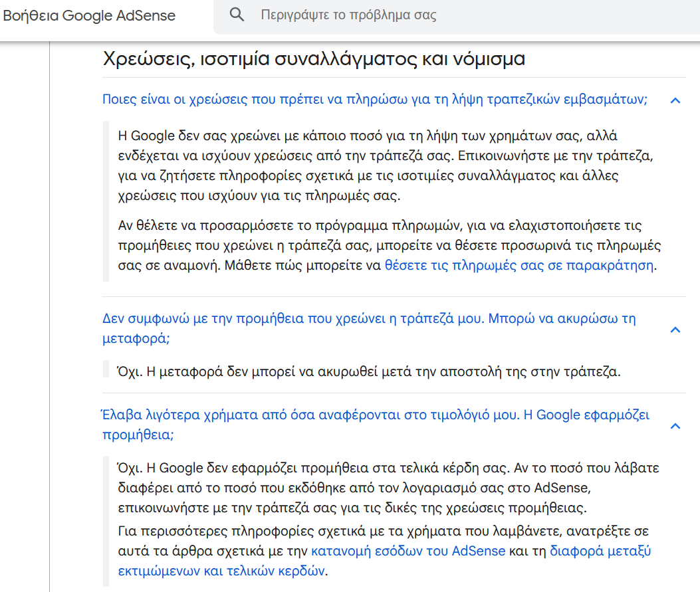Click heading 'Χρεώσεις, ισοτιμία συναλλάγματος και νόμισμα'

point(314,58)
